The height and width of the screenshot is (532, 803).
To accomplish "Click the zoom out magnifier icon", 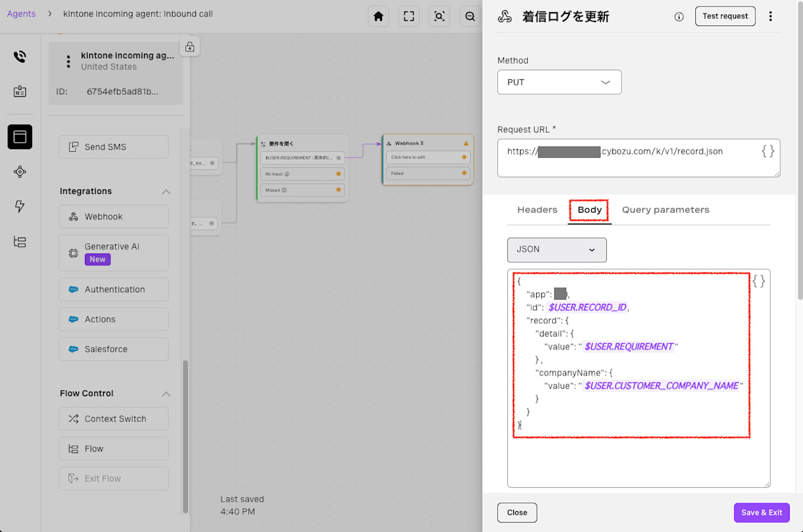I will pyautogui.click(x=470, y=16).
